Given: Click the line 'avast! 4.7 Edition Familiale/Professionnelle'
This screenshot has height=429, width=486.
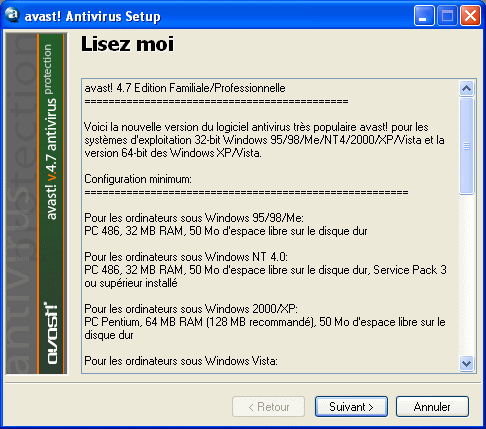Looking at the screenshot, I should tap(185, 88).
